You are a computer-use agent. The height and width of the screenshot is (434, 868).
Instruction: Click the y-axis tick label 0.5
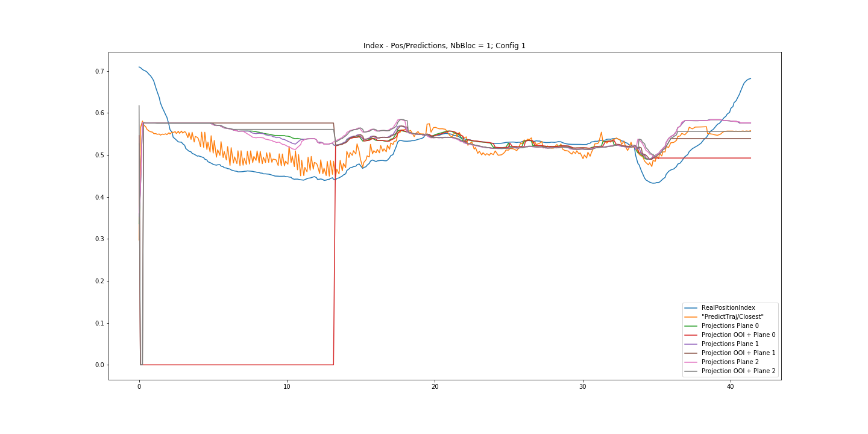(99, 156)
